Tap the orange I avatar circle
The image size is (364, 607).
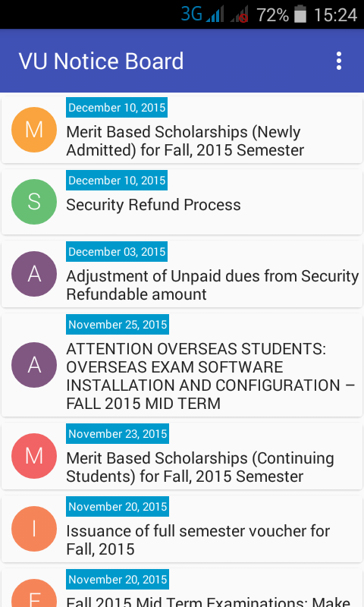click(x=34, y=529)
